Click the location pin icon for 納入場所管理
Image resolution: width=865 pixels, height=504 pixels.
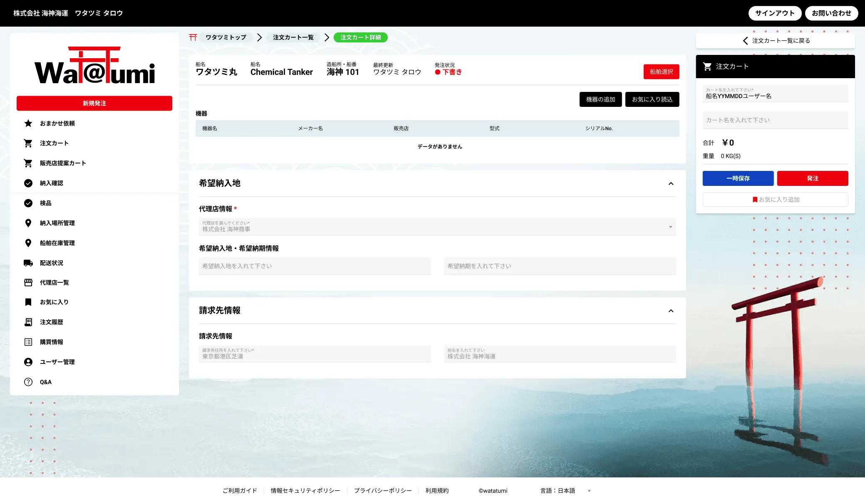(28, 223)
